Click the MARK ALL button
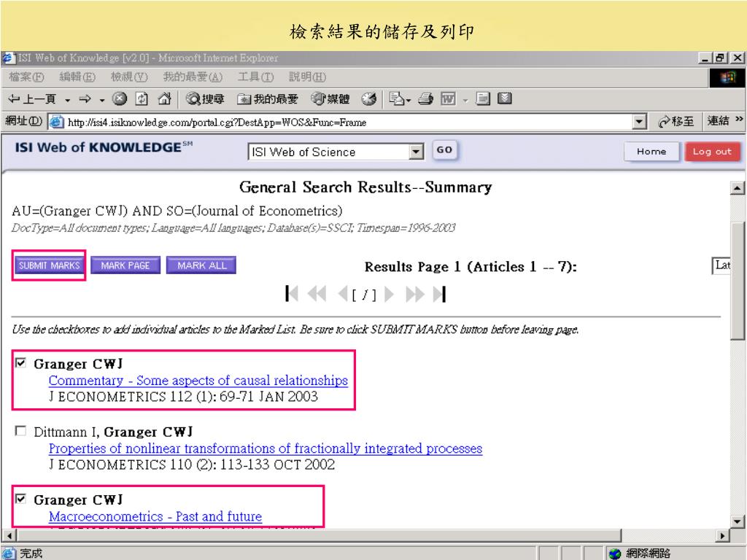 tap(201, 265)
